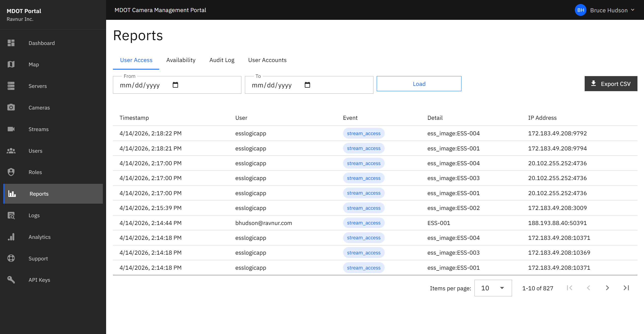
Task: Click the BH avatar in the header
Action: click(x=581, y=10)
